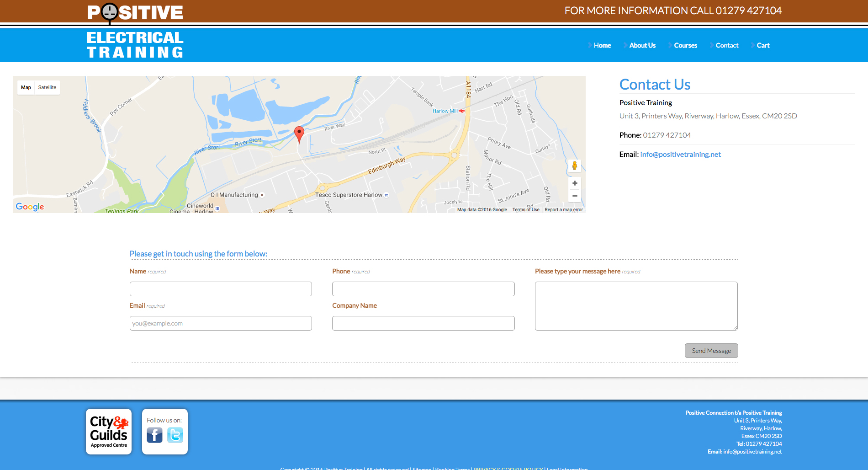Open the Cart page
Screen dimensions: 868x470
[x=763, y=45]
